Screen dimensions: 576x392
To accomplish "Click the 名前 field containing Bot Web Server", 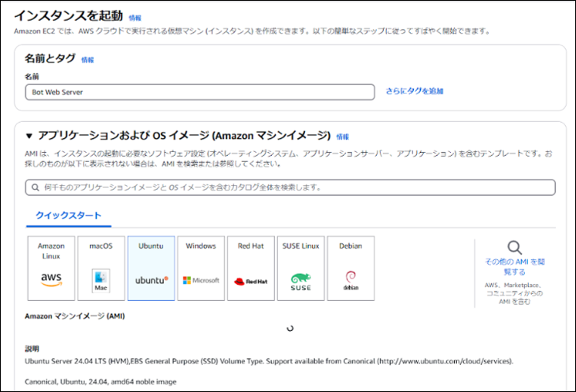I will pos(199,92).
